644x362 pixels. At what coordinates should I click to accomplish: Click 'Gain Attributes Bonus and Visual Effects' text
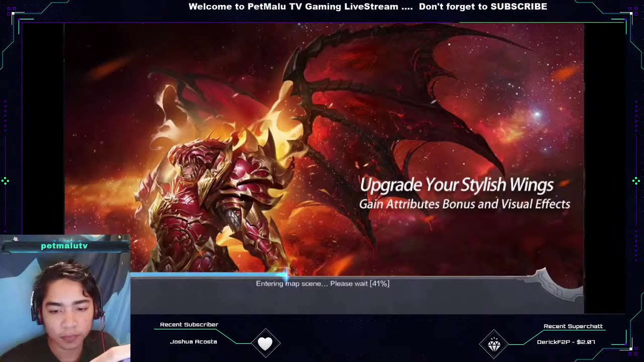pos(464,204)
